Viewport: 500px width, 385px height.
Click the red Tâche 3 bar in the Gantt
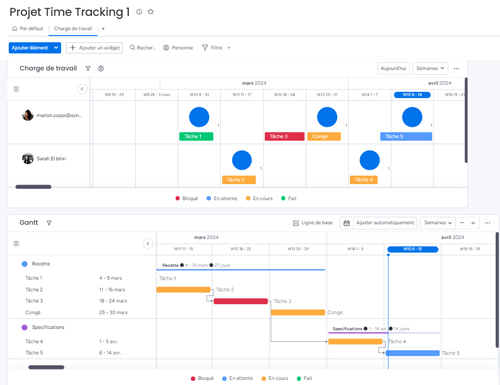click(241, 301)
